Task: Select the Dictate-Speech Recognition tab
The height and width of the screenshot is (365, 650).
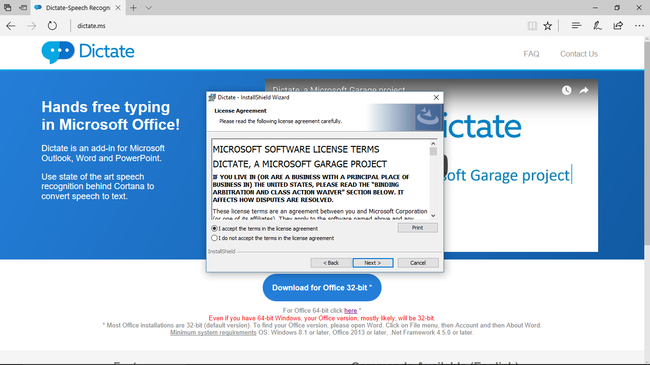Action: point(77,8)
